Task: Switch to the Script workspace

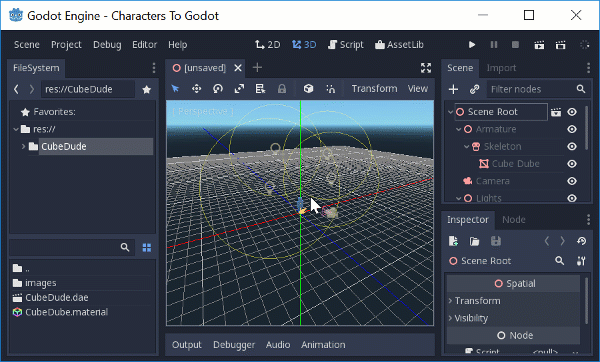Action: [x=346, y=45]
